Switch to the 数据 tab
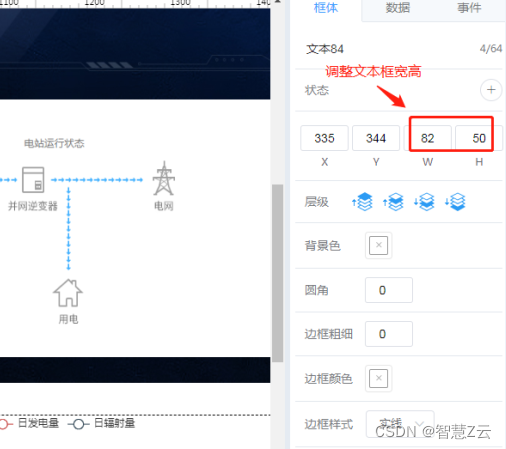Image resolution: width=506 pixels, height=449 pixels. 397,8
